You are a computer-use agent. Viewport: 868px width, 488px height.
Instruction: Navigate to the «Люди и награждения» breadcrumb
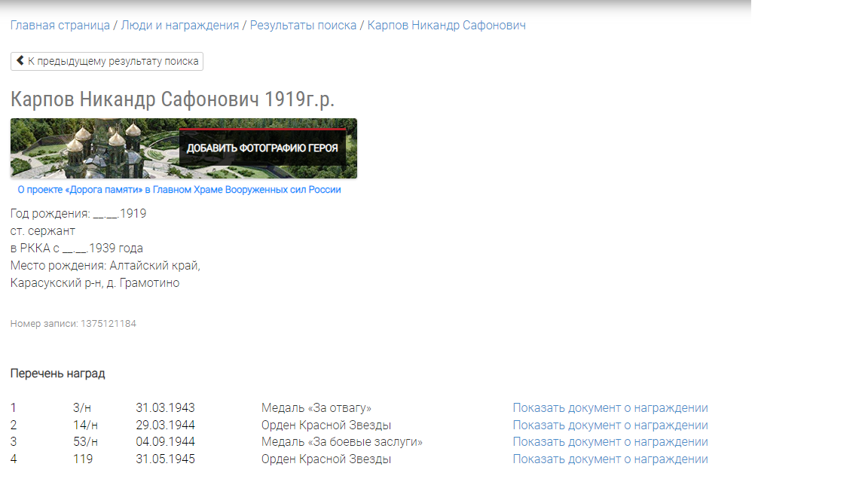(x=181, y=25)
